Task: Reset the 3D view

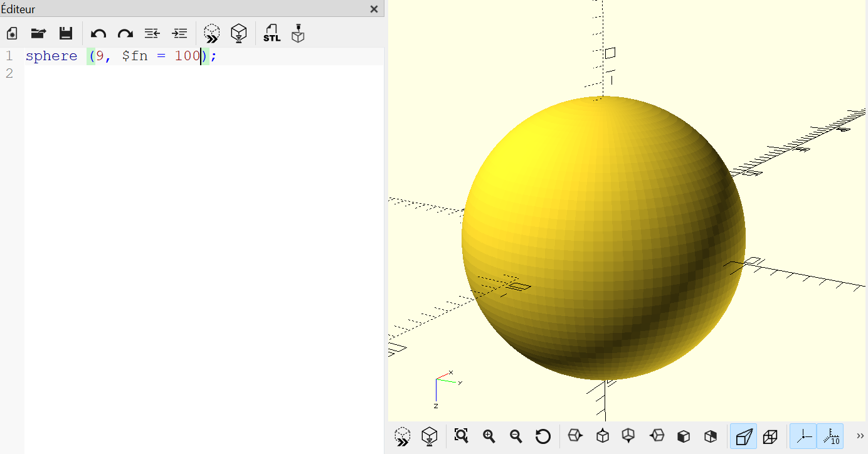Action: tap(543, 436)
